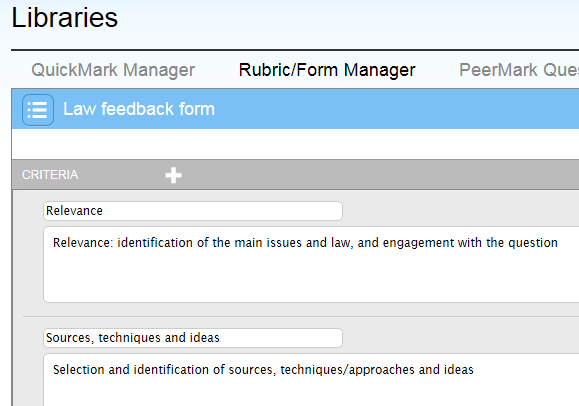The height and width of the screenshot is (406, 579).
Task: Click the blank white strip below form header
Action: tap(295, 144)
